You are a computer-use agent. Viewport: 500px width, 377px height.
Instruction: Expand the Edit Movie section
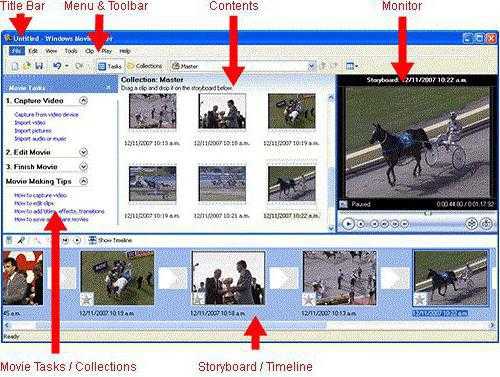tap(83, 152)
